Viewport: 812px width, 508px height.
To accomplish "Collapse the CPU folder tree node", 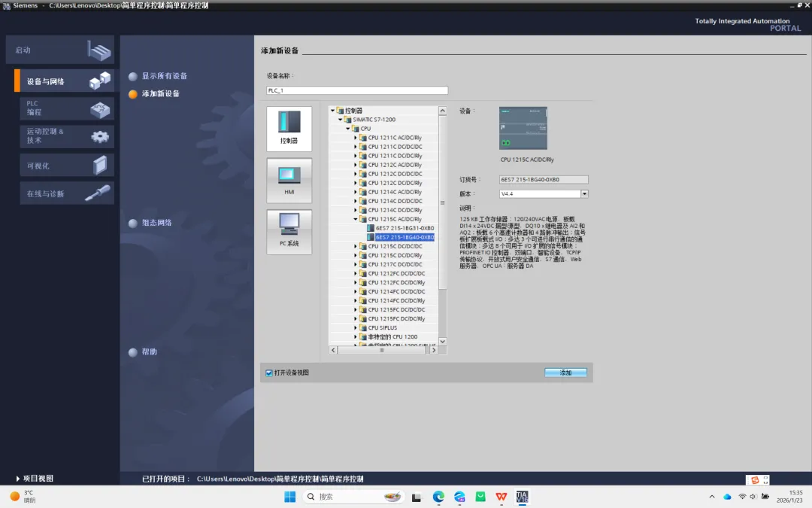I will tap(348, 129).
